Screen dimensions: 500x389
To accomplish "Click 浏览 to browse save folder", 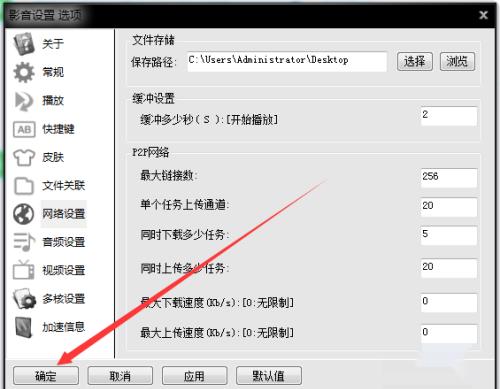I will click(457, 62).
